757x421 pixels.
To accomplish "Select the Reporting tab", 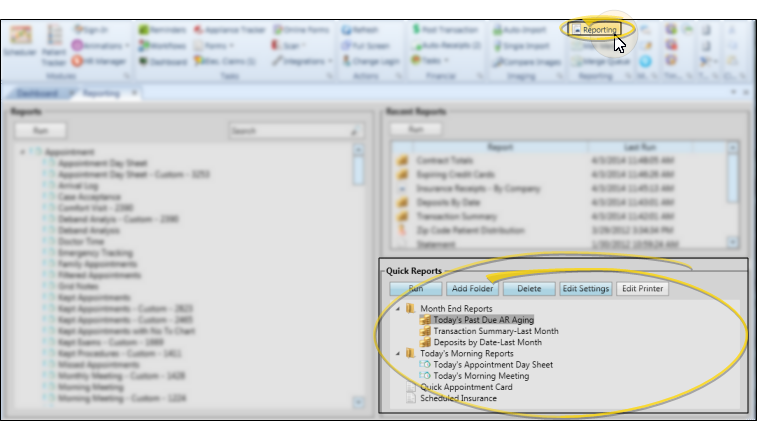I will (102, 93).
